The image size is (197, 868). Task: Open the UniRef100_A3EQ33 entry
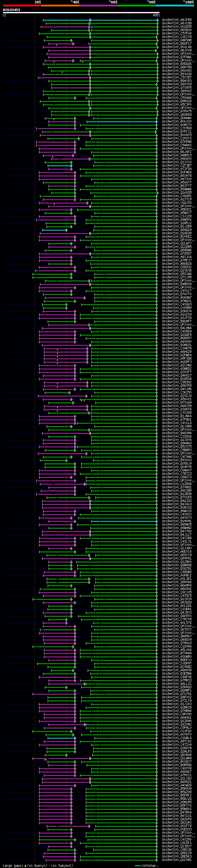177,829
